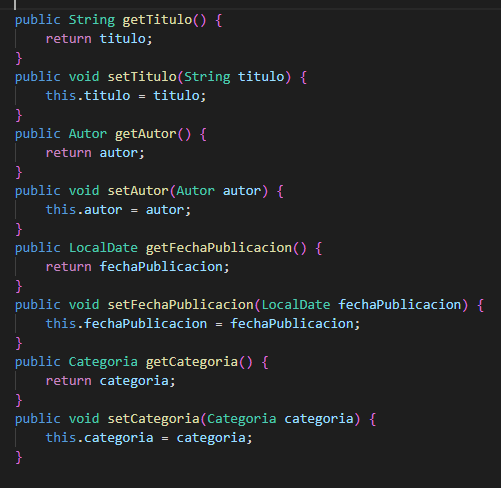
Task: Click closing brace after setCategoria method
Action: tap(19, 457)
